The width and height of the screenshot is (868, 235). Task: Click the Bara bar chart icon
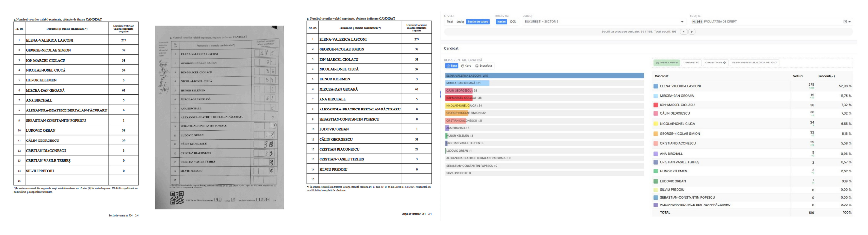[448, 66]
